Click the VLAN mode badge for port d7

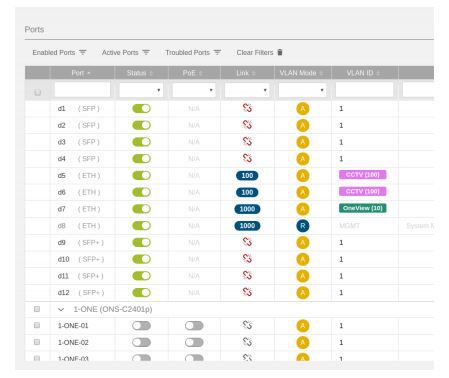coord(303,209)
